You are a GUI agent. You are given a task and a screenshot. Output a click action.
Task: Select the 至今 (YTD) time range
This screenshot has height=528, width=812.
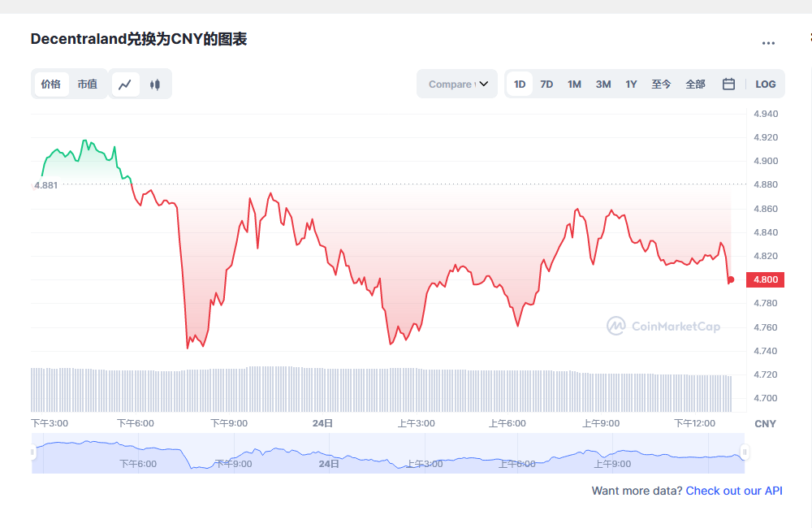(661, 84)
